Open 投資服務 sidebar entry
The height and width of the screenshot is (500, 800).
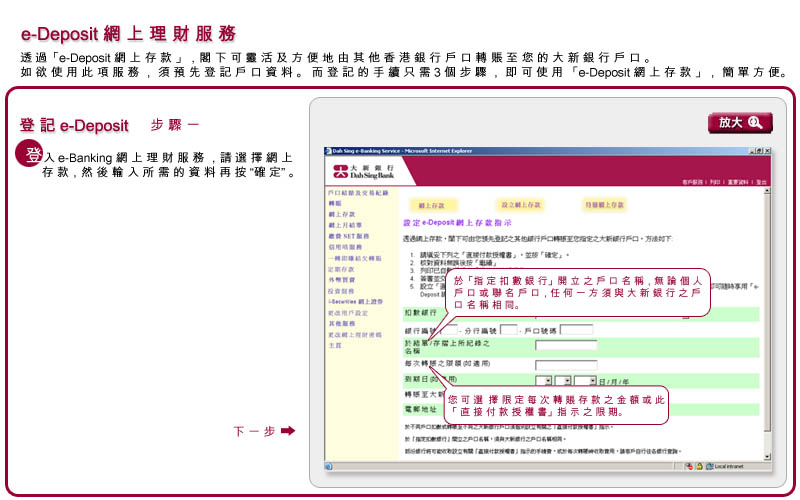point(341,291)
